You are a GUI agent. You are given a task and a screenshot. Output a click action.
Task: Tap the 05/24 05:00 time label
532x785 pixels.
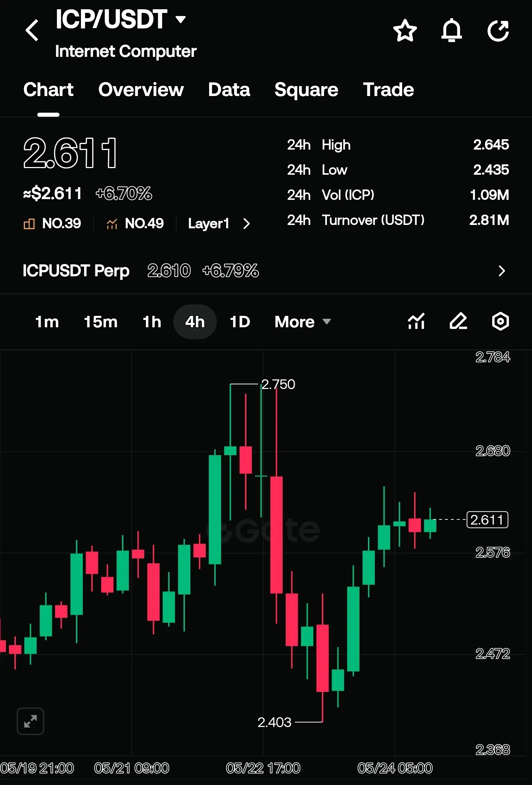395,768
